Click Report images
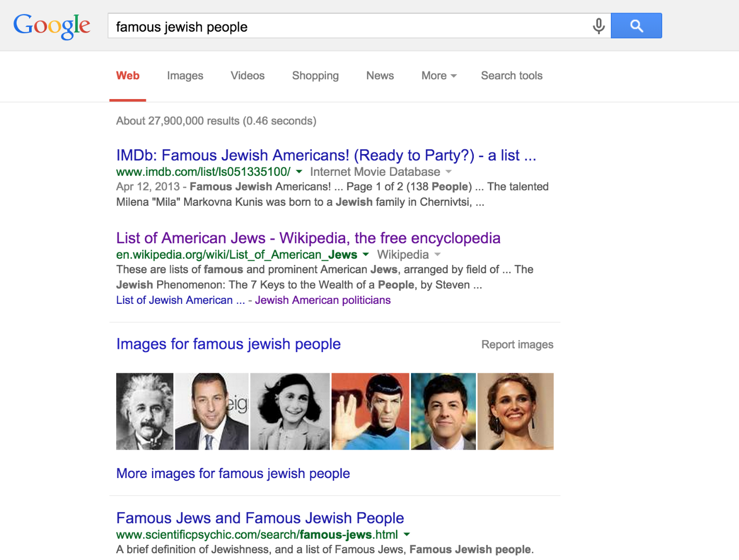The height and width of the screenshot is (560, 739). click(x=517, y=345)
